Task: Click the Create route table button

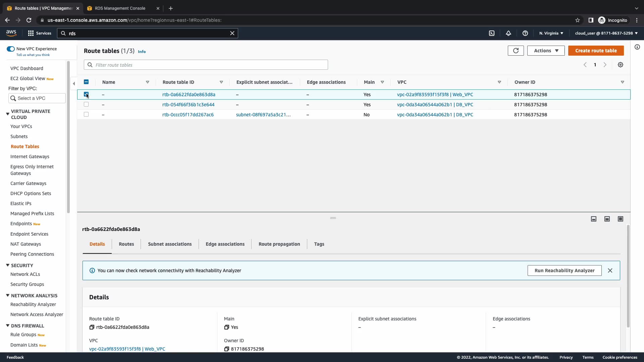Action: [596, 51]
